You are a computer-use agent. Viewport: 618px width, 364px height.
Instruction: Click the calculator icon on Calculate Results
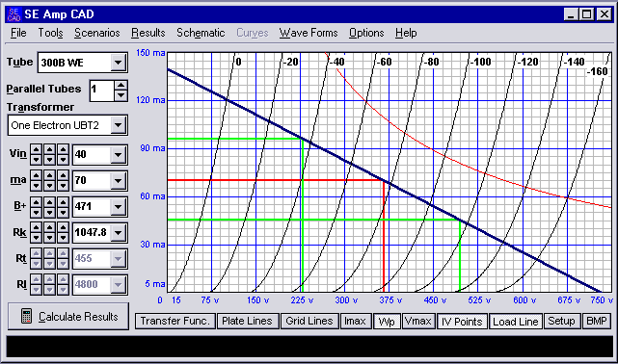(x=26, y=317)
